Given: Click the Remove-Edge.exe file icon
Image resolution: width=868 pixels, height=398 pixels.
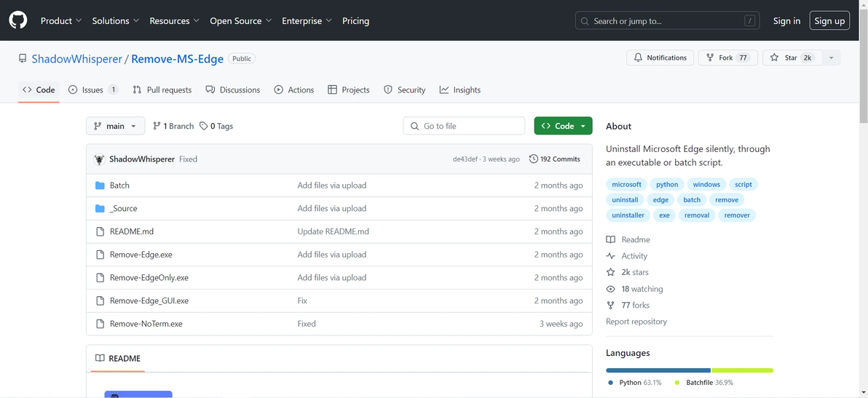Looking at the screenshot, I should point(100,255).
